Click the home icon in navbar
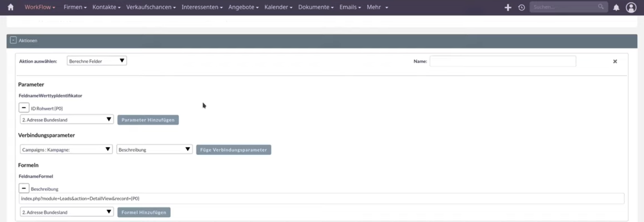This screenshot has width=644, height=222. click(x=11, y=7)
